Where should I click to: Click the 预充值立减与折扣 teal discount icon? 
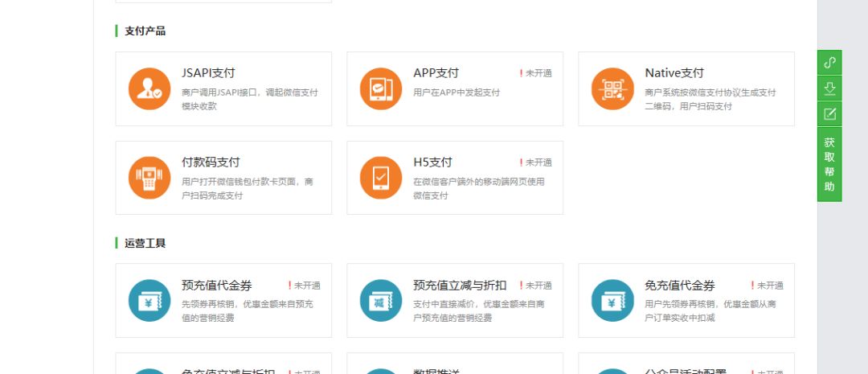[x=381, y=300]
